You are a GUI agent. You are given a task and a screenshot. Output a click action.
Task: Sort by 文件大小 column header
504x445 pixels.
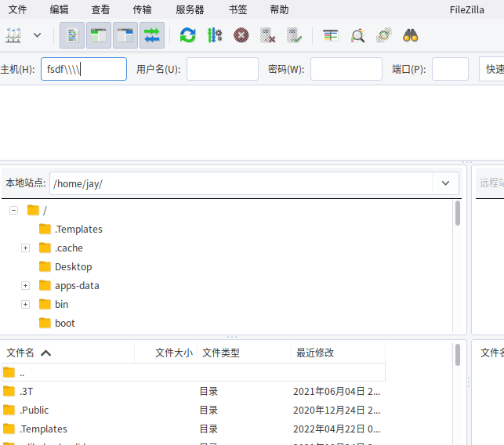165,353
